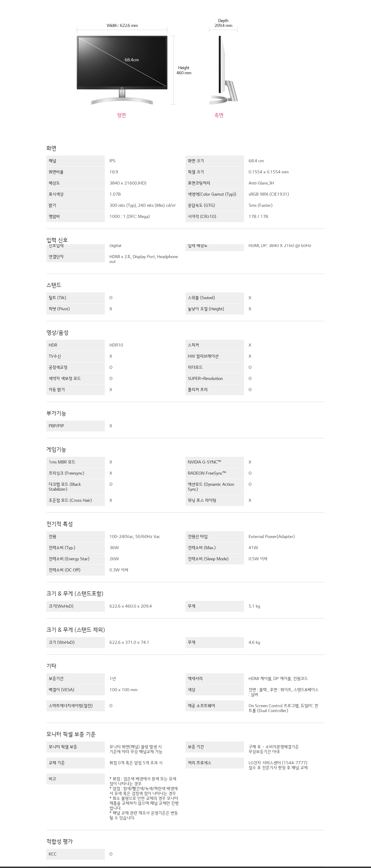Click the LG전자 서비스센터 (1544-7777) text
Viewport: 371px width, 868px height.
278,763
